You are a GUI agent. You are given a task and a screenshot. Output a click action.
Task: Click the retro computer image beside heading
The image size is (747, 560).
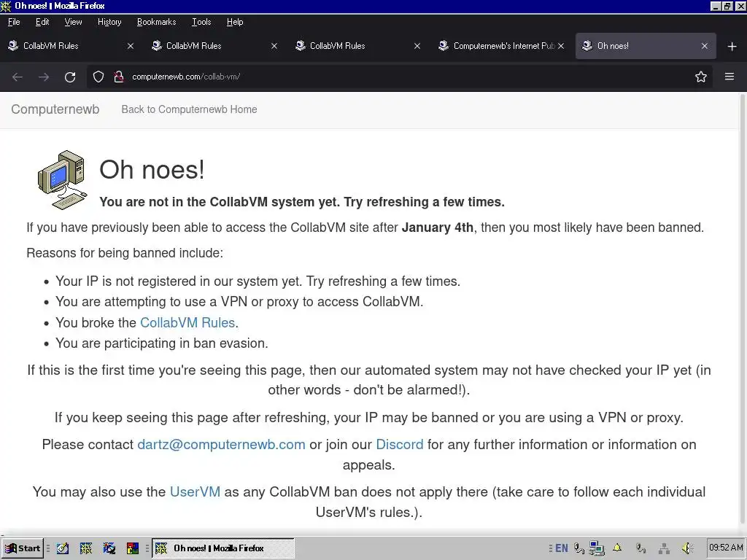tap(63, 180)
